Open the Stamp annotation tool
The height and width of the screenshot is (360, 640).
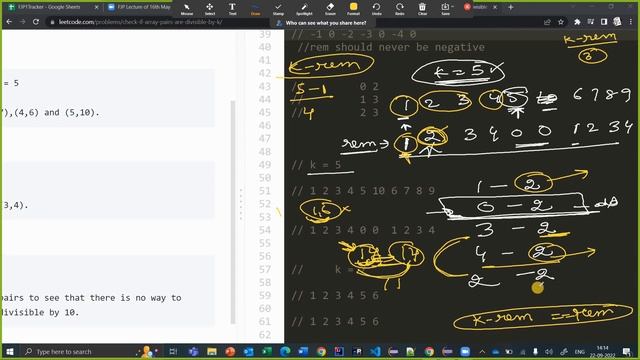278,9
